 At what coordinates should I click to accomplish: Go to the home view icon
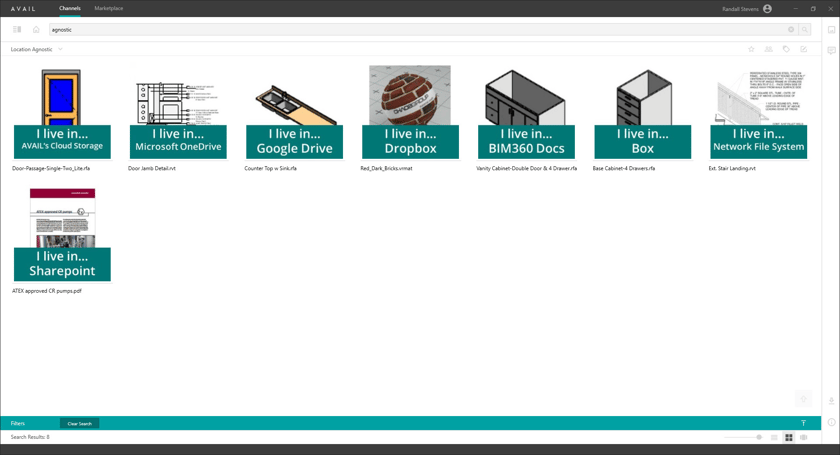(x=36, y=29)
